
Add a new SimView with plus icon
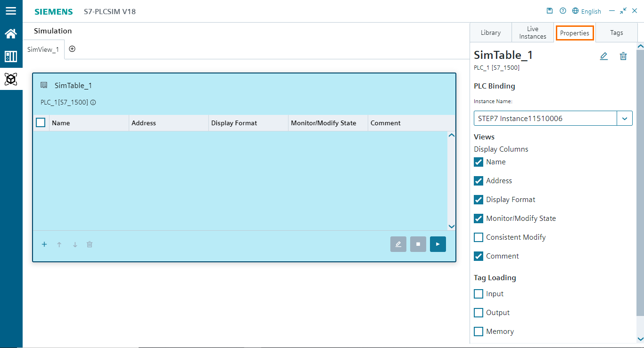pyautogui.click(x=72, y=49)
